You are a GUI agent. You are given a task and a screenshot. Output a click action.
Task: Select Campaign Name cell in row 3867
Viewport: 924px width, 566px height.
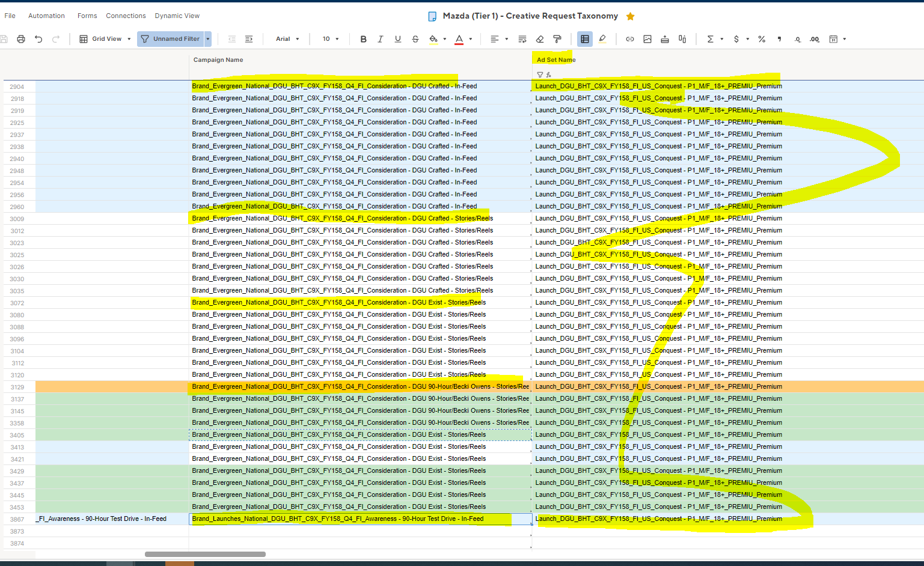tap(360, 519)
